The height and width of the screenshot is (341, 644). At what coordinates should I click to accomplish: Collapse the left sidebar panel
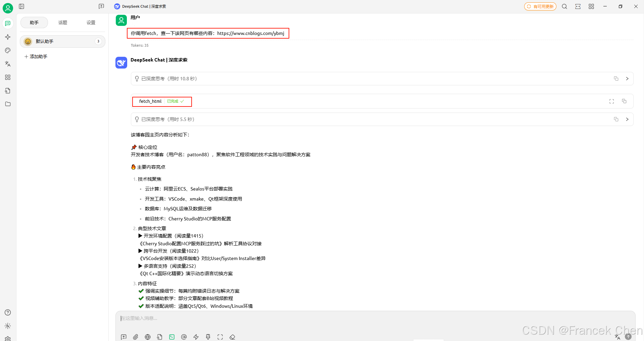pyautogui.click(x=21, y=6)
